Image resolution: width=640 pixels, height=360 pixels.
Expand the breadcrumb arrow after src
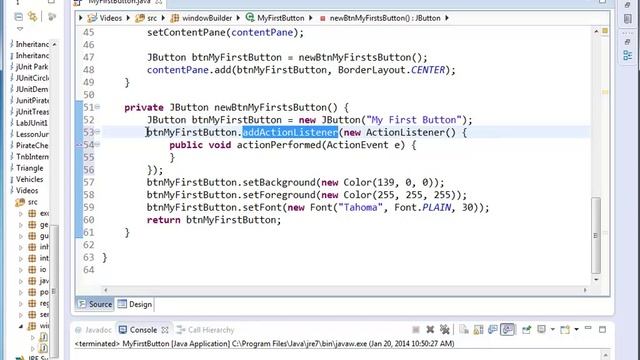click(x=163, y=18)
